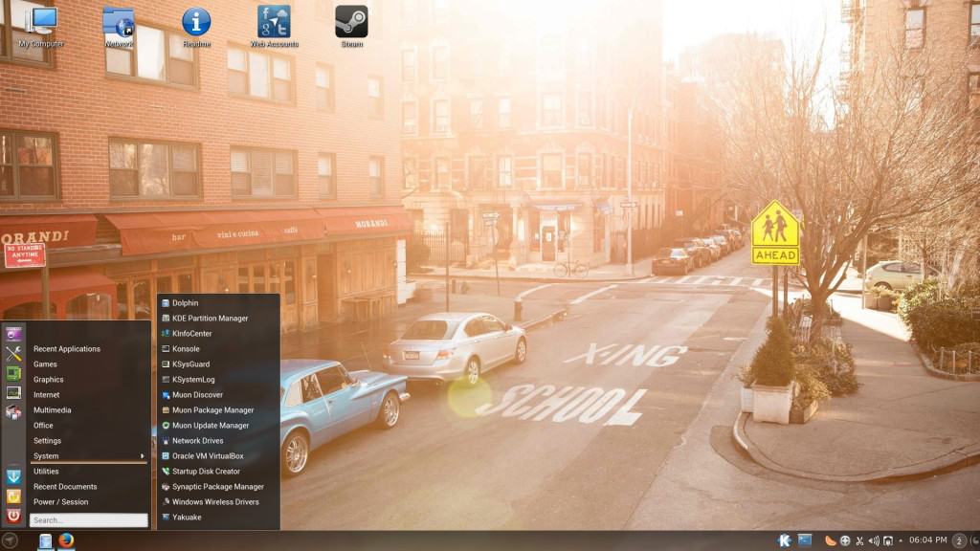Open the Power / Session category
980x551 pixels.
[60, 502]
